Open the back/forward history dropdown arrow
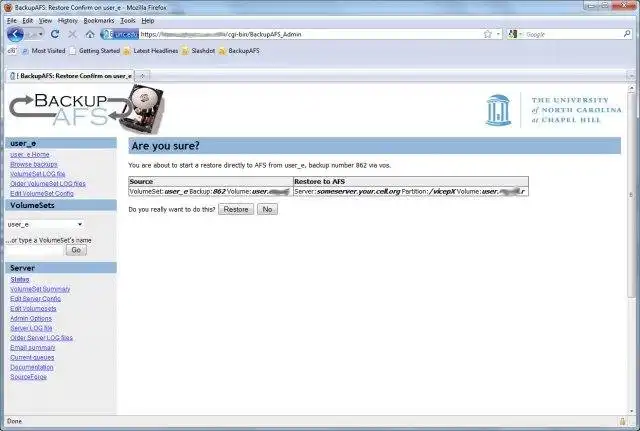Viewport: 640px width, 431px height. click(x=41, y=34)
